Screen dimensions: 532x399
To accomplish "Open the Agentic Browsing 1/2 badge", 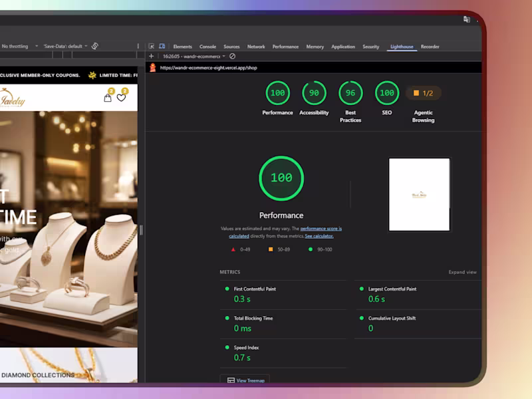I will [423, 93].
